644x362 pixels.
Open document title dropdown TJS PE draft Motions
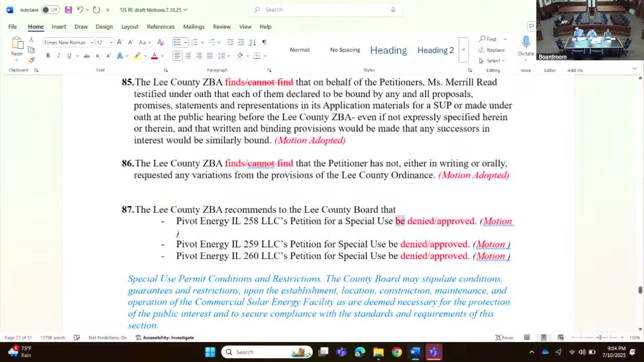[x=153, y=10]
